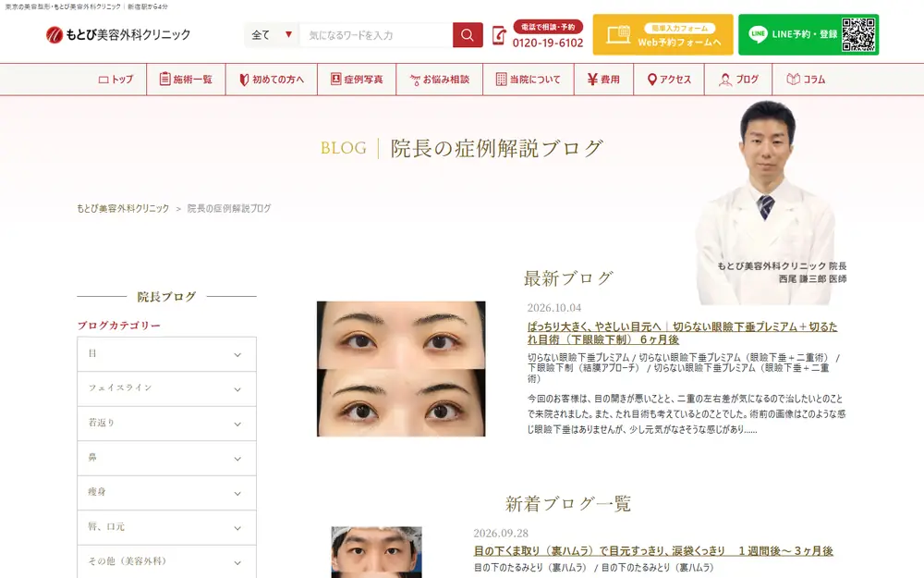
Task: Click the LINE予約・登録 green button
Action: click(x=808, y=35)
